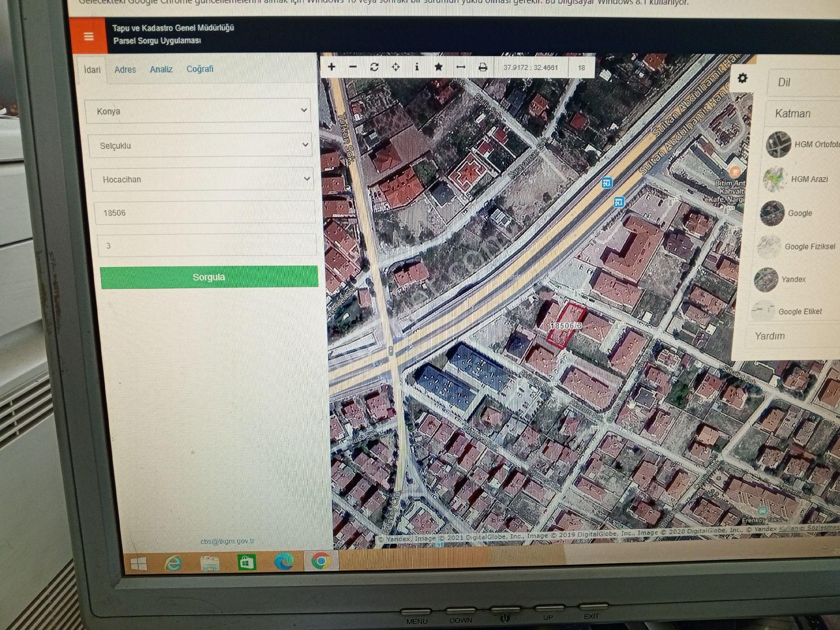Print the map with the printer icon

pyautogui.click(x=483, y=67)
